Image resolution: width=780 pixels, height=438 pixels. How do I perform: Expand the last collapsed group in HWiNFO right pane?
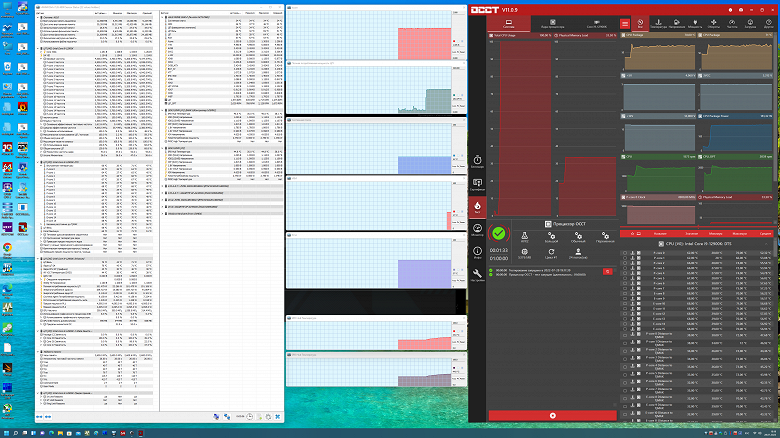click(162, 214)
